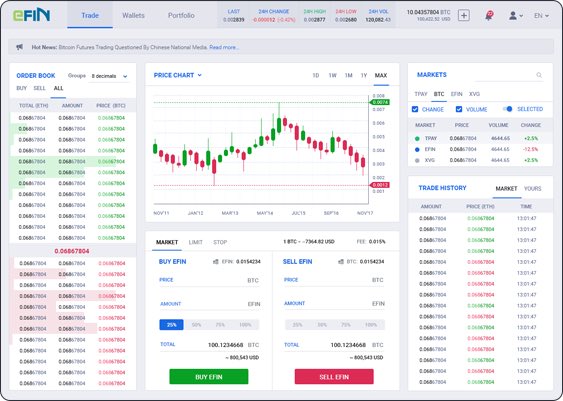563x401 pixels.
Task: Choose 100% in the Sell panel
Action: point(371,325)
